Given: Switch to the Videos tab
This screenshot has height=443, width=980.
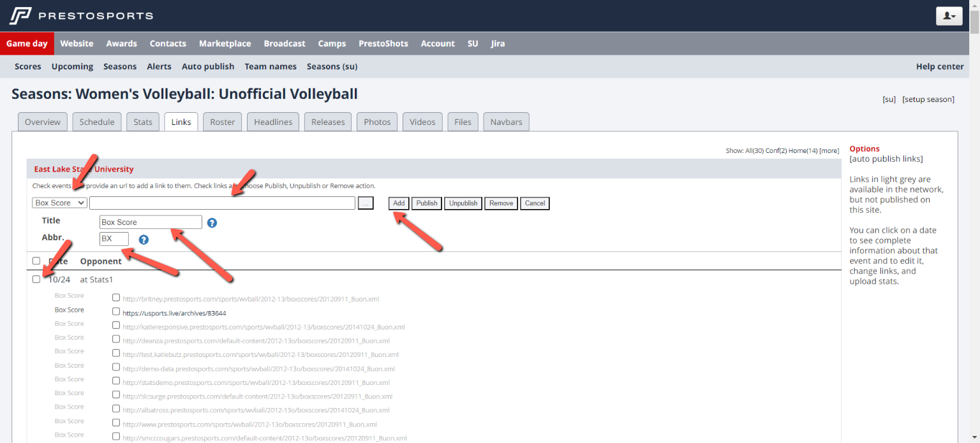Looking at the screenshot, I should click(422, 122).
